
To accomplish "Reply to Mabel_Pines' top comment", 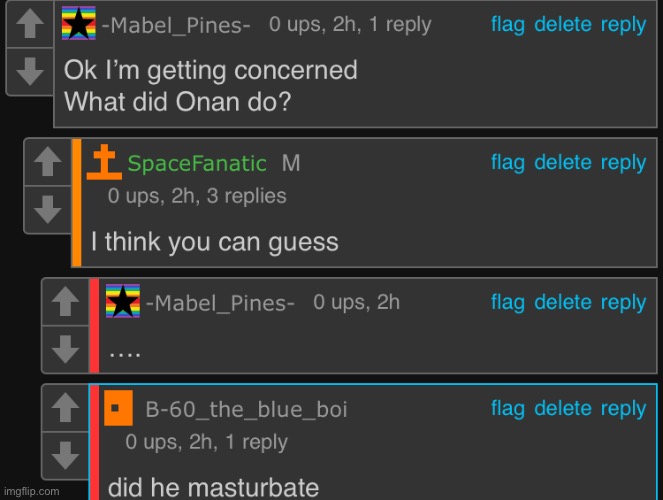I will (x=623, y=25).
